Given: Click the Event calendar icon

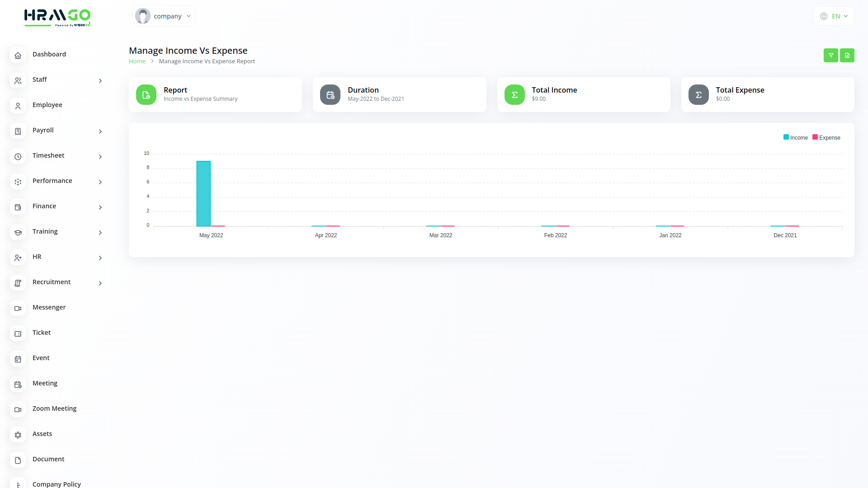Looking at the screenshot, I should 18,359.
